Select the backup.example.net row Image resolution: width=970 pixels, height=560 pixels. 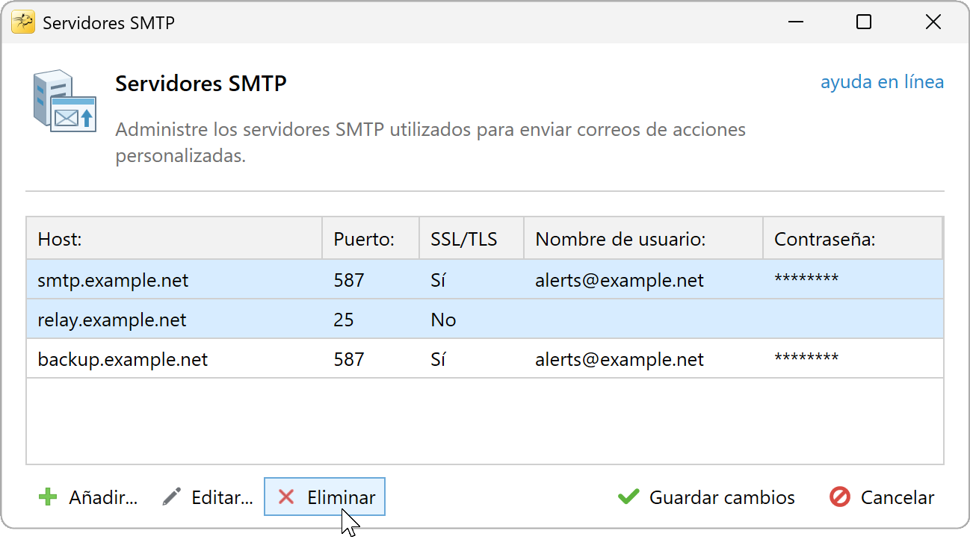[x=484, y=359]
